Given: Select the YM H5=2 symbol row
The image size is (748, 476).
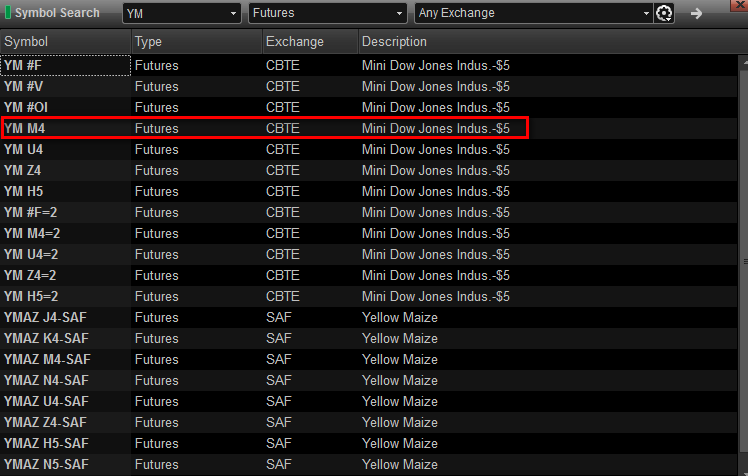Looking at the screenshot, I should pyautogui.click(x=368, y=296).
